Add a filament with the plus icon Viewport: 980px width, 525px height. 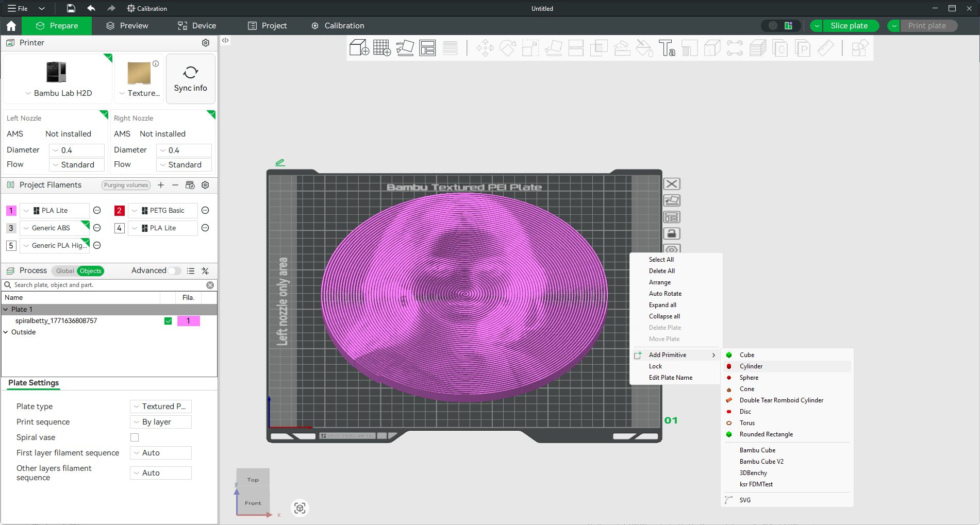click(161, 185)
